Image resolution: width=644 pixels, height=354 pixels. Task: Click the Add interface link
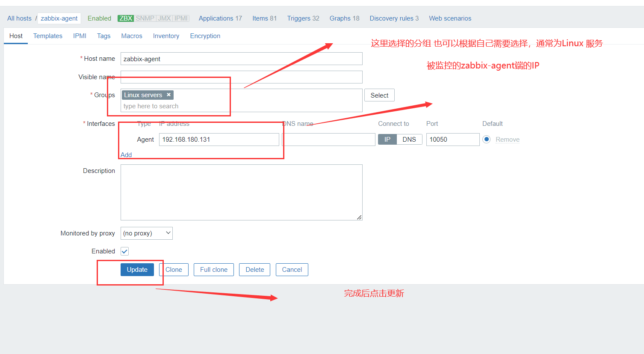tap(126, 155)
